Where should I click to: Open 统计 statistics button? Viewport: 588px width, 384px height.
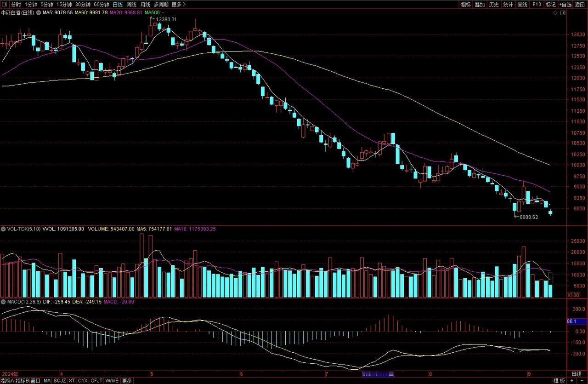click(x=508, y=4)
